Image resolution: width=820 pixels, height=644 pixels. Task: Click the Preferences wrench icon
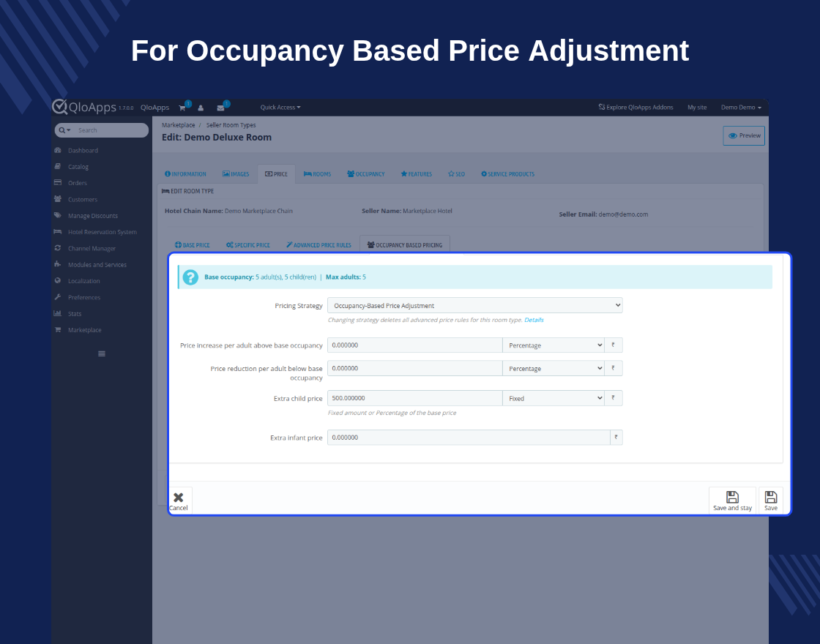[x=58, y=297]
